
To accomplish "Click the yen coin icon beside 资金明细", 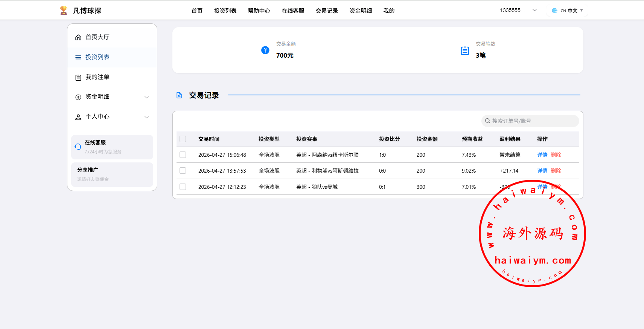I will (x=78, y=97).
